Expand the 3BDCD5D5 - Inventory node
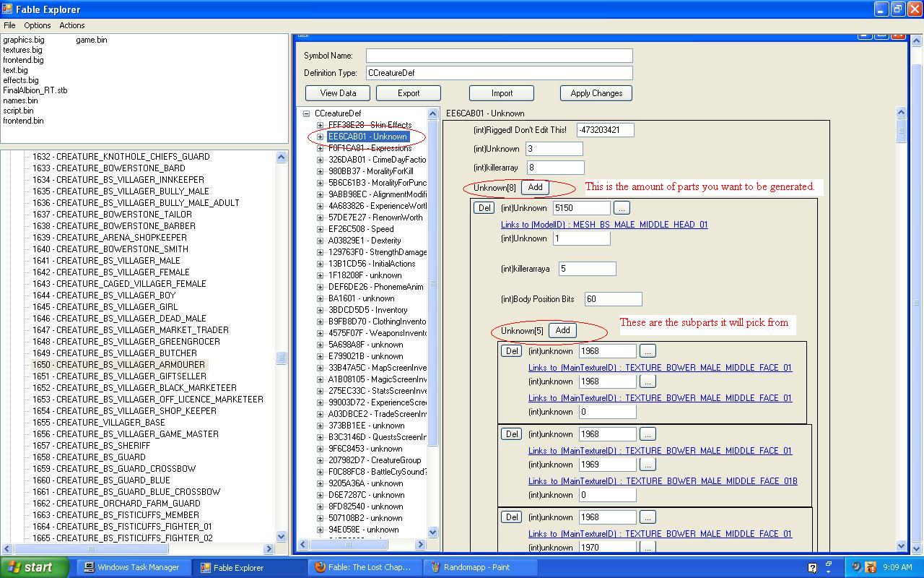 coord(321,310)
